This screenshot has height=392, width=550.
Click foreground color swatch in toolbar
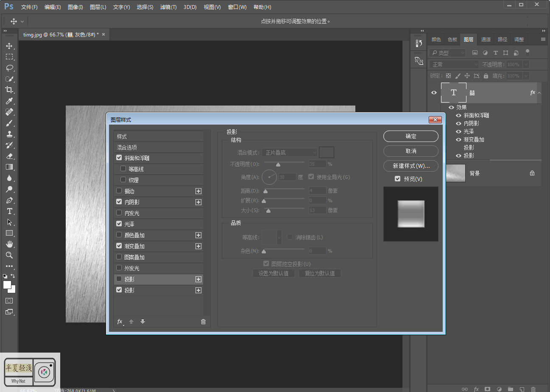point(7,285)
